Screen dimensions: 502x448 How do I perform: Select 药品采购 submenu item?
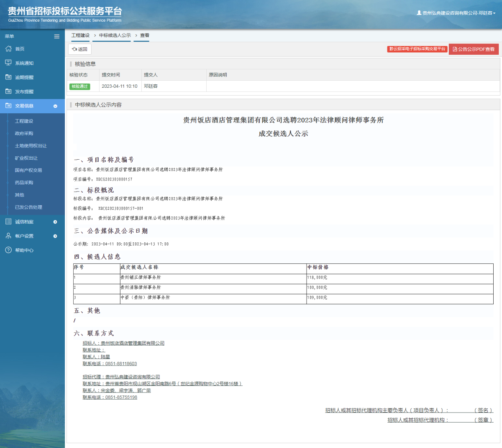24,183
